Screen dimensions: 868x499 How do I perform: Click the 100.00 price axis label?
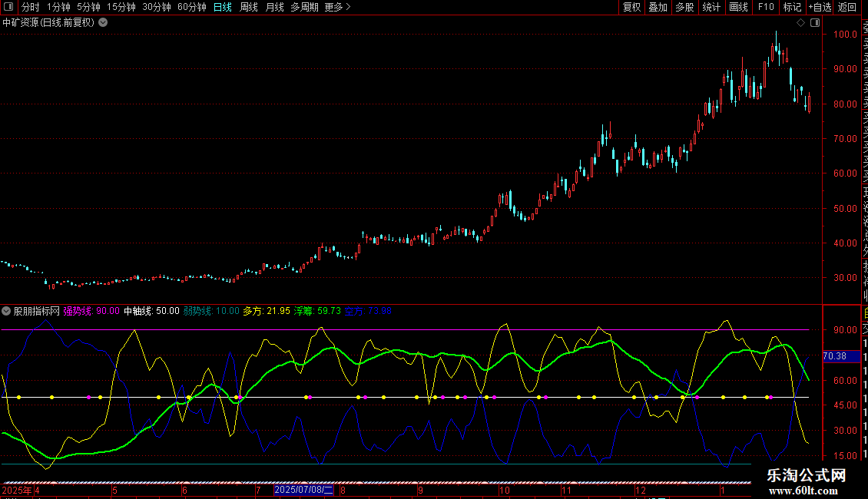tap(845, 35)
